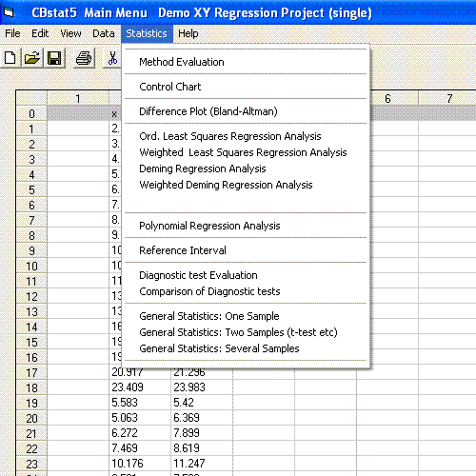The height and width of the screenshot is (476, 476).
Task: Open Diagnostic test Evaluation
Action: [x=246, y=275]
